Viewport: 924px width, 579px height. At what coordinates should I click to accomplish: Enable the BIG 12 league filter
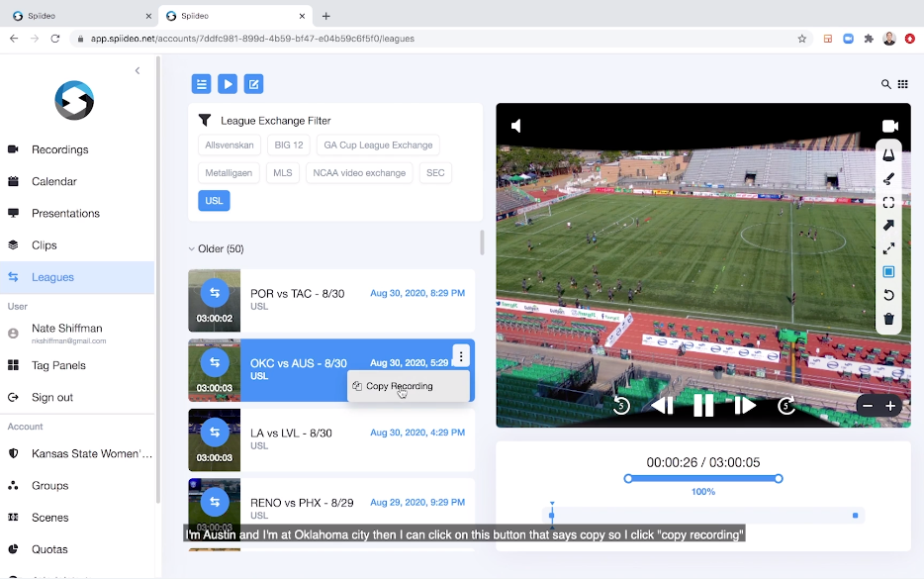(x=289, y=145)
